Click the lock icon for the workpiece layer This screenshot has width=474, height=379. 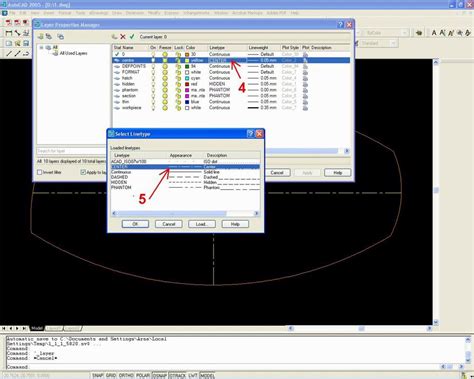(x=178, y=108)
